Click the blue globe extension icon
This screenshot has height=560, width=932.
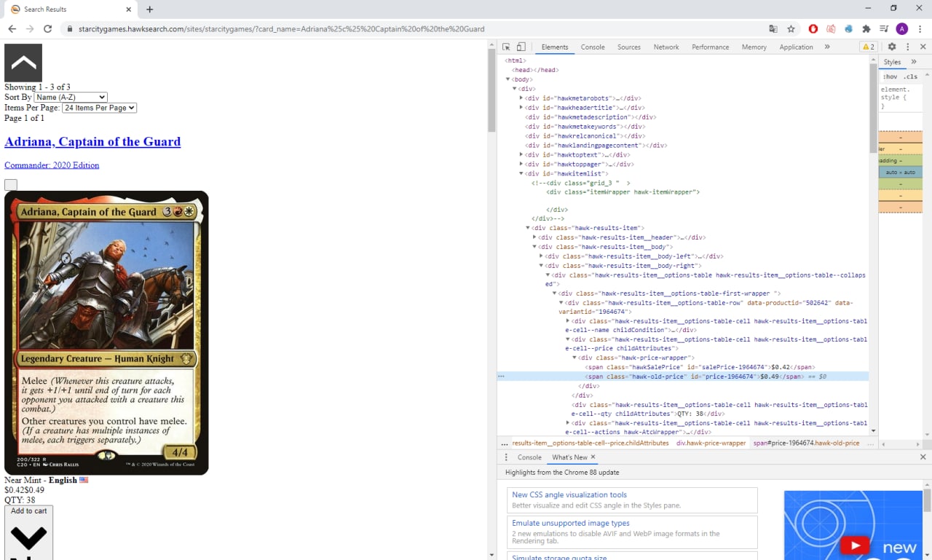(848, 29)
